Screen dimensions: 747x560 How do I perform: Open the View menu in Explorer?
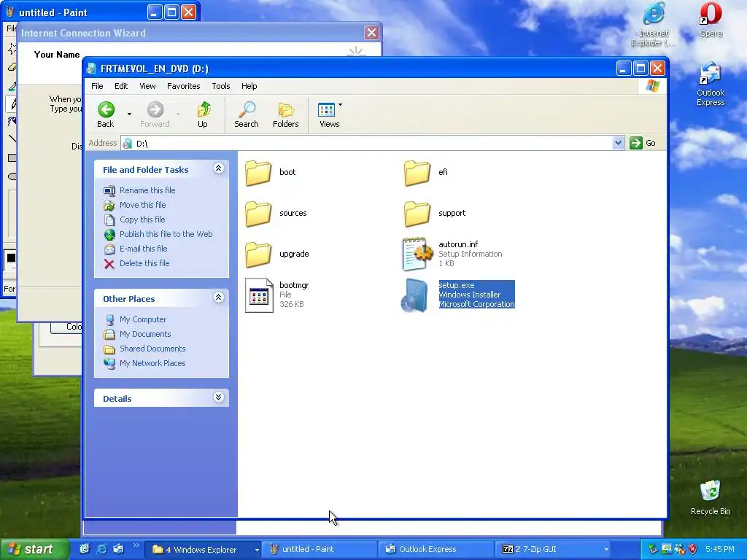147,86
